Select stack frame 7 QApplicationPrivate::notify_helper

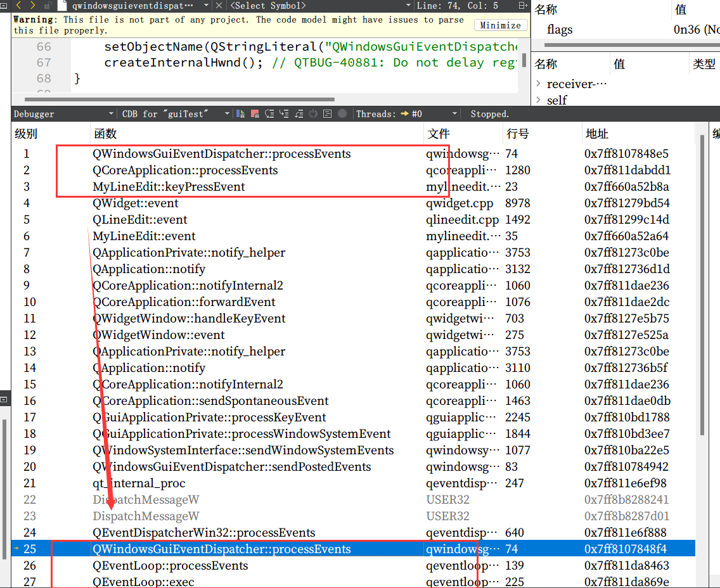click(353, 253)
